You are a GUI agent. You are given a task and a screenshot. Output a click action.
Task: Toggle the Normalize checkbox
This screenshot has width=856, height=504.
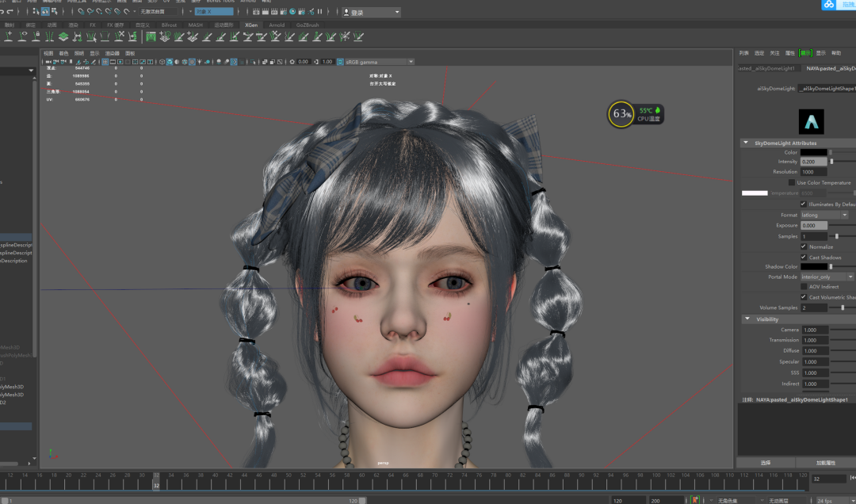point(803,246)
